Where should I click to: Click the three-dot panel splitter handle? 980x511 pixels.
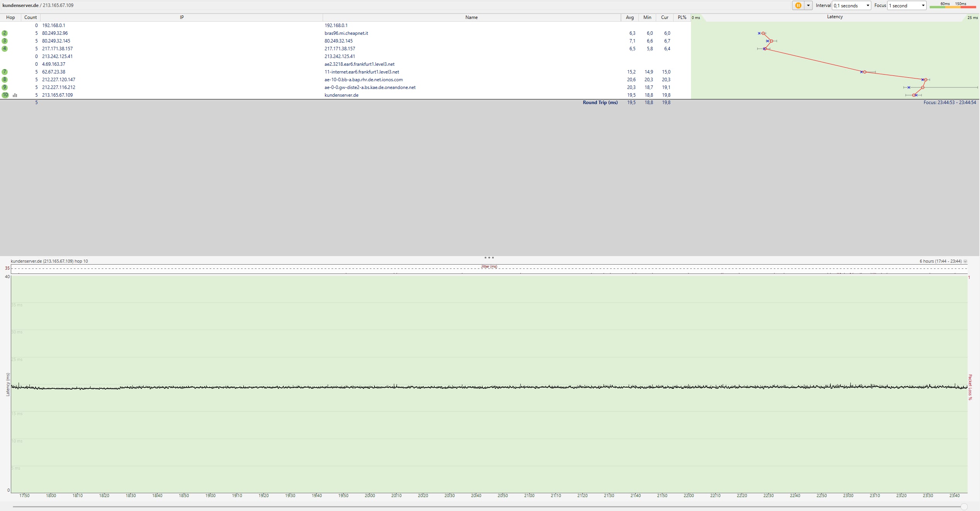point(489,258)
